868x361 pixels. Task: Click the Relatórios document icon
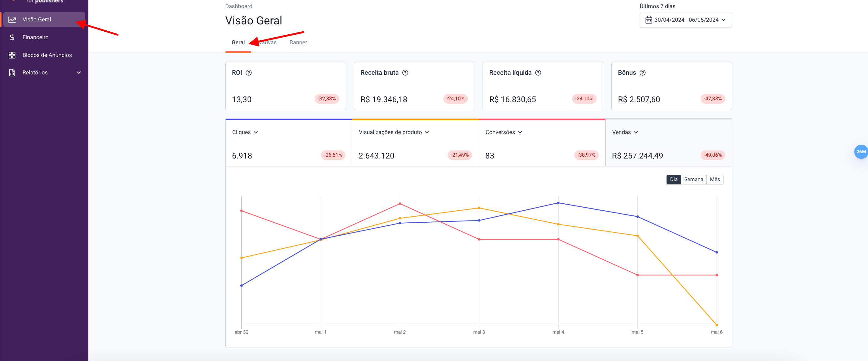tap(12, 73)
